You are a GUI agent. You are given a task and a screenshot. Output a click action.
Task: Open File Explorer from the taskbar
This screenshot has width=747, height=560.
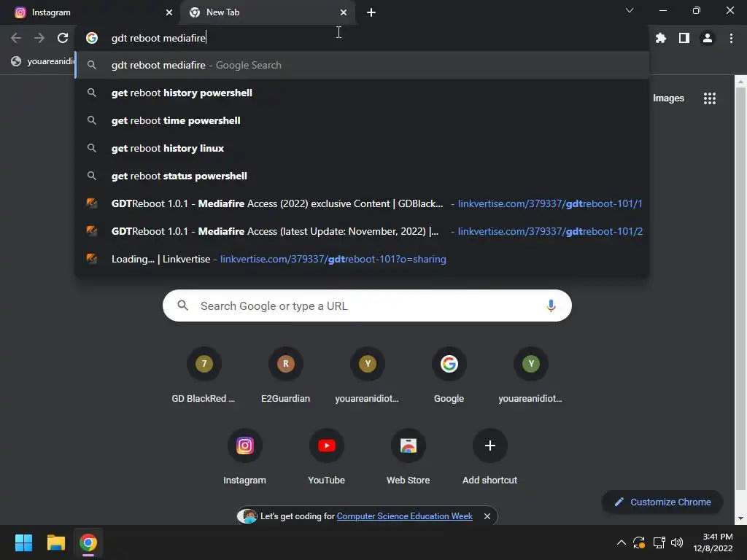point(55,542)
